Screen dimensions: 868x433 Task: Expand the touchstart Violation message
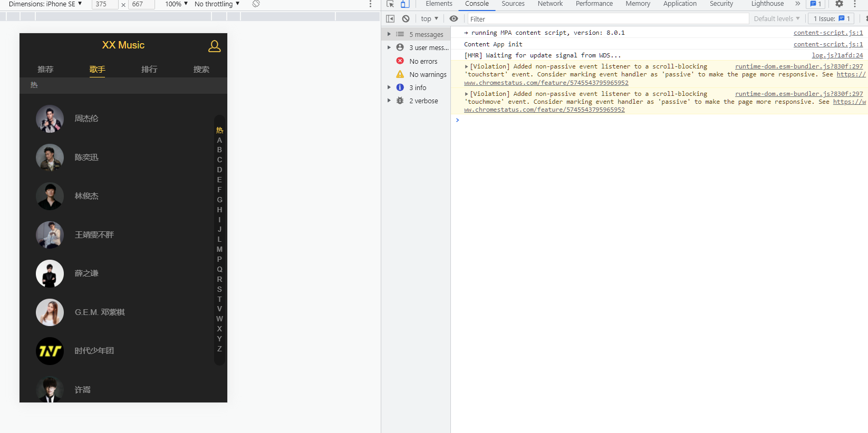[466, 66]
